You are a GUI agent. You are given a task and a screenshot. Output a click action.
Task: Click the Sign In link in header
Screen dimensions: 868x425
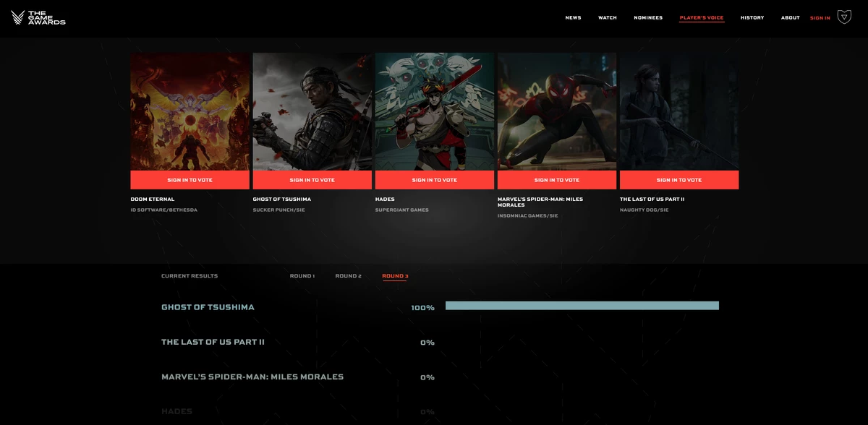pyautogui.click(x=820, y=17)
